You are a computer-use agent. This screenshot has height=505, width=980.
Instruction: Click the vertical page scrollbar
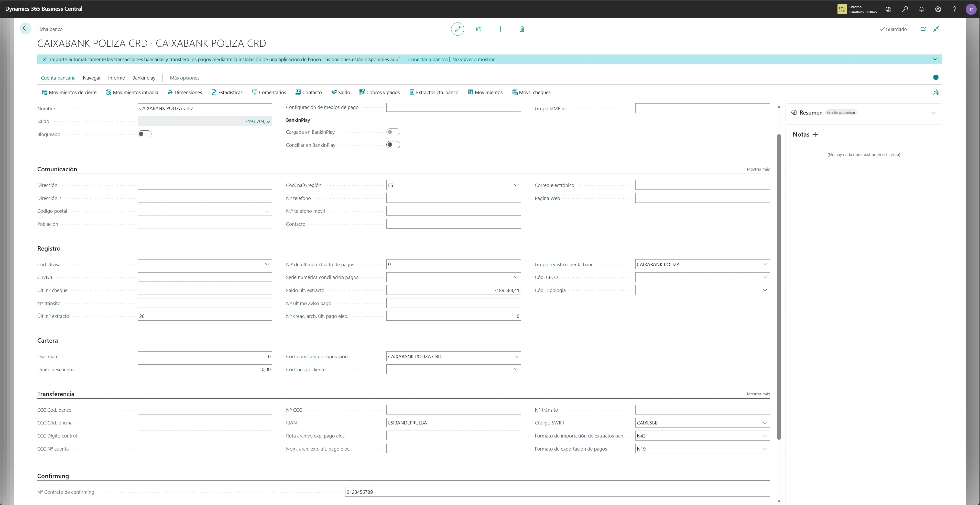tap(779, 287)
